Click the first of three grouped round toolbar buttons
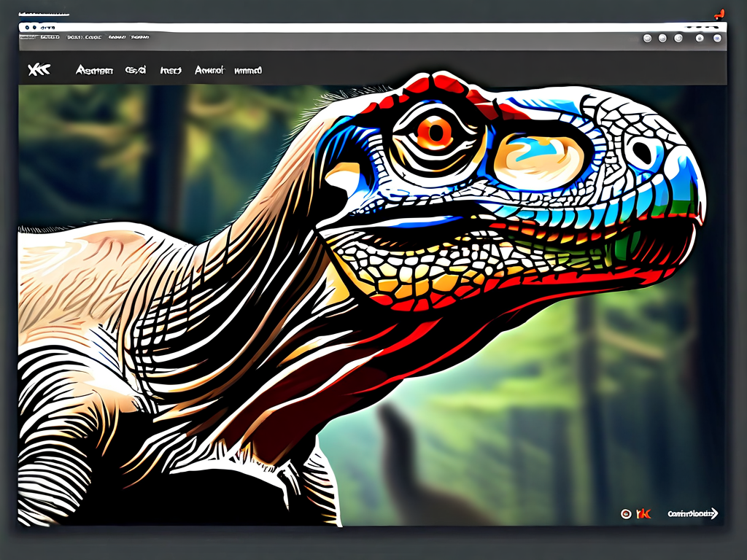Viewport: 747px width, 560px height. click(647, 38)
